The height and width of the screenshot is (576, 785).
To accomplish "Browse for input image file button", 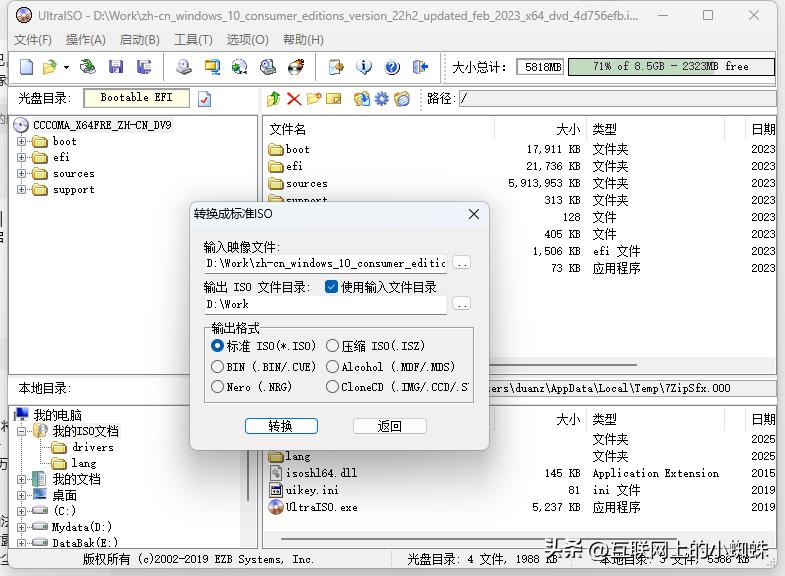I will 461,263.
